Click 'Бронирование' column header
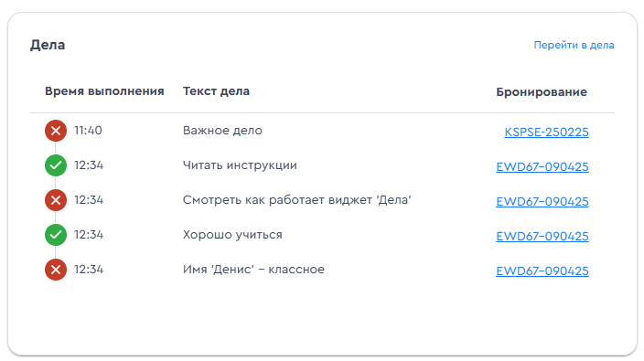 point(542,92)
